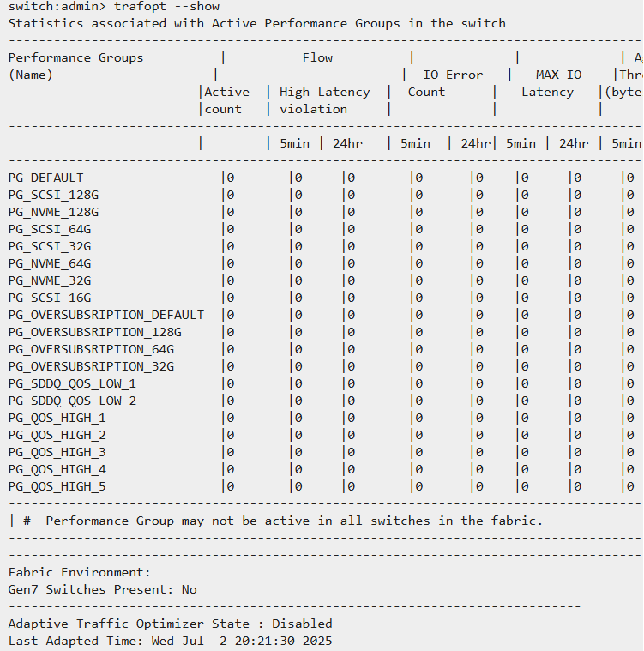The image size is (644, 651).
Task: Click the PG_SCSI_64G row label
Action: (x=50, y=229)
